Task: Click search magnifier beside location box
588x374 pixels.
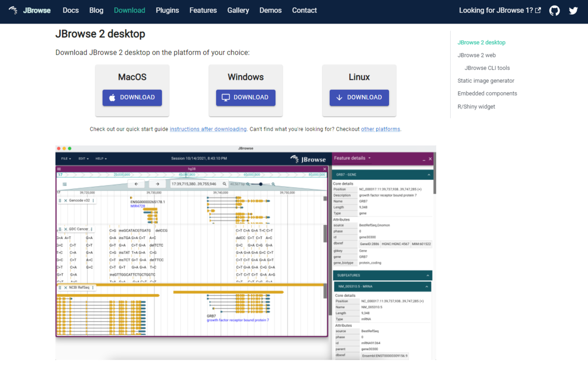Action: tap(224, 184)
